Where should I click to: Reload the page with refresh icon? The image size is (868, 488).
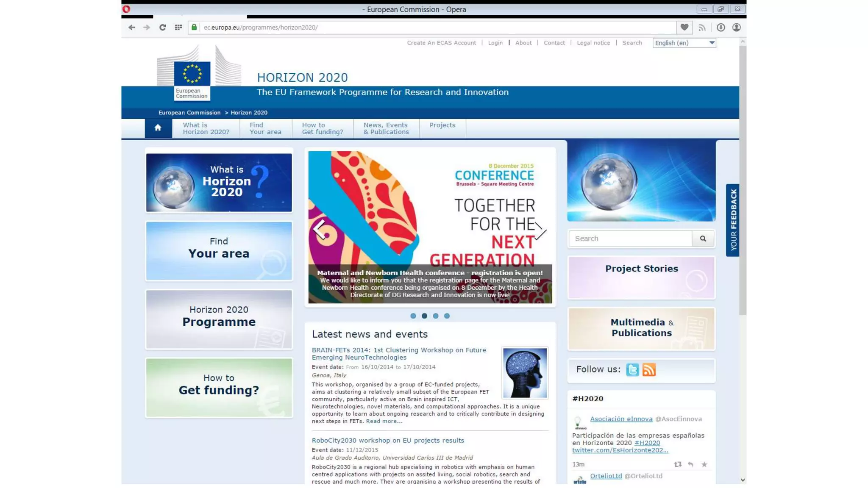tap(162, 27)
